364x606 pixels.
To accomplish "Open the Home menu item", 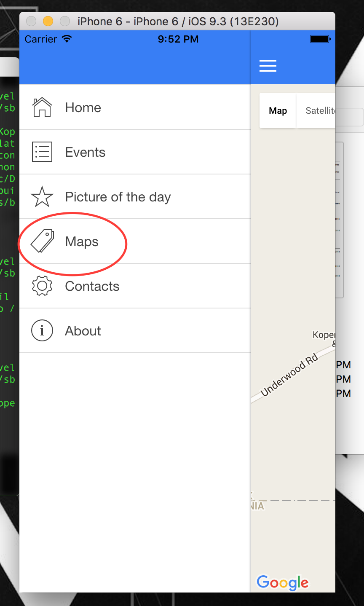I will (x=83, y=107).
